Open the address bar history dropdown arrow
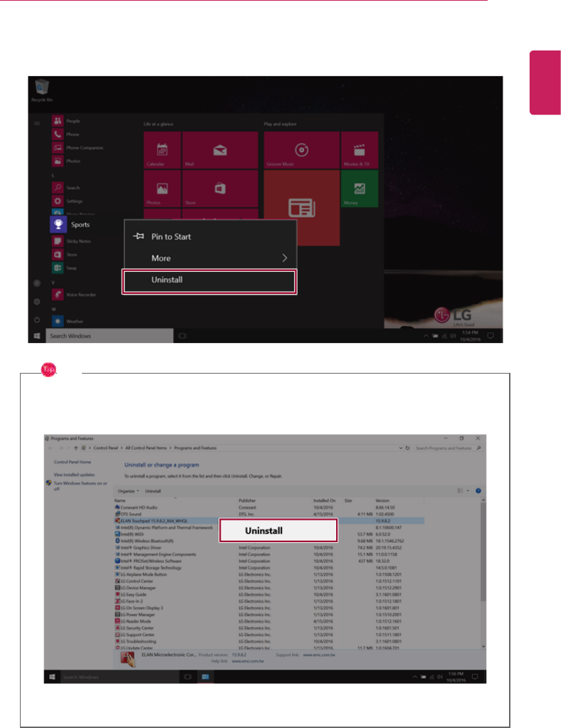The image size is (561, 728). 400,448
